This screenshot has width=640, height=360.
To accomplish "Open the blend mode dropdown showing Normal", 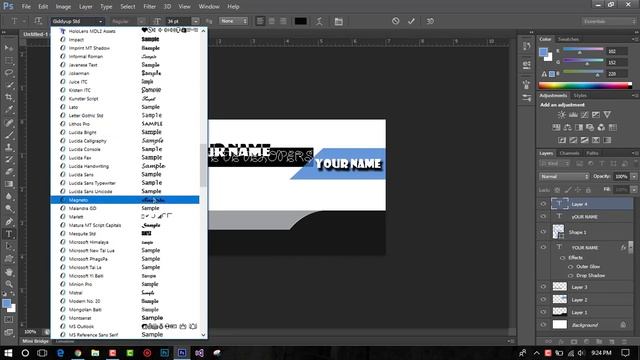I will tap(564, 176).
